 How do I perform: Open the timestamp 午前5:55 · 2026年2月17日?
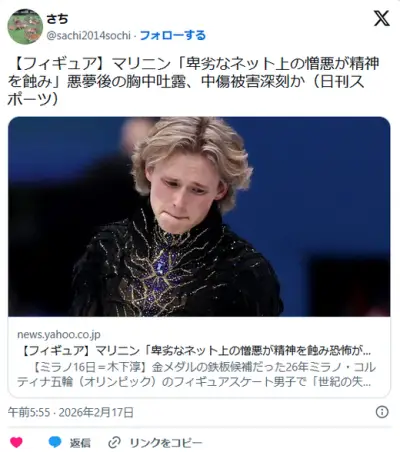pos(71,412)
